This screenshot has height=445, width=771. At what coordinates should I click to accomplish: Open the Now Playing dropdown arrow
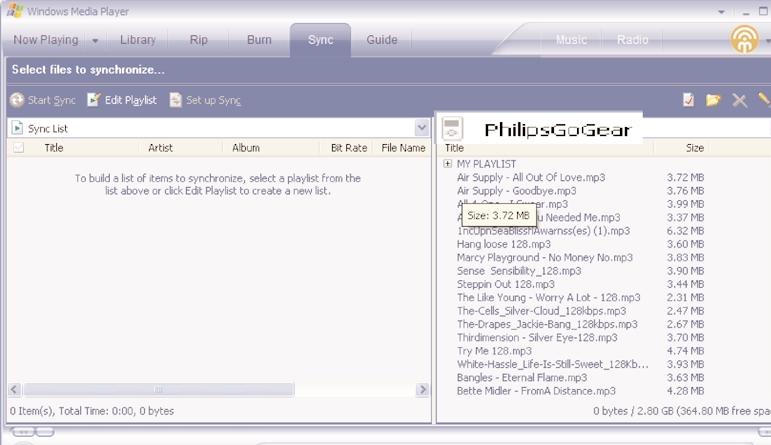pyautogui.click(x=95, y=40)
